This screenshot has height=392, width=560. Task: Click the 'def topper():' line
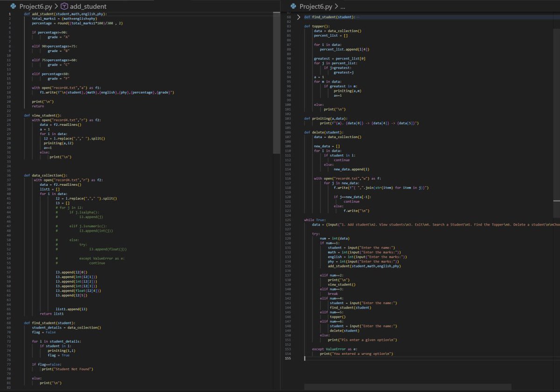[317, 26]
